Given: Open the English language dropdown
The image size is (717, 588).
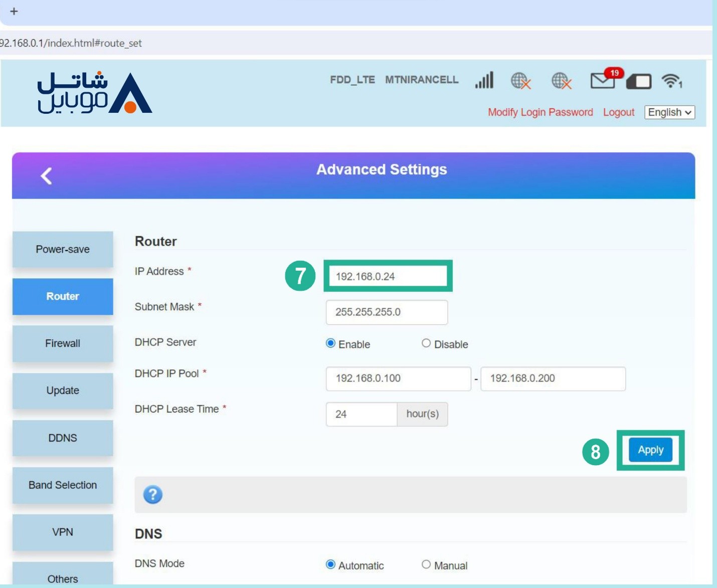Looking at the screenshot, I should click(669, 112).
